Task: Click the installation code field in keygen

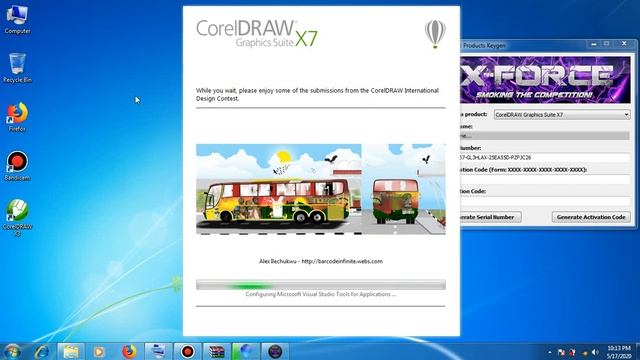Action: [545, 179]
